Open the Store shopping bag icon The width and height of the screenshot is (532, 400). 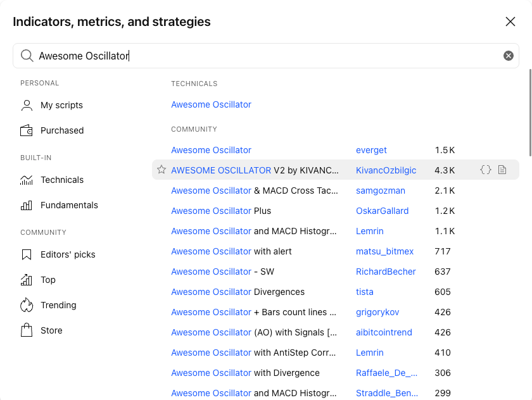27,330
